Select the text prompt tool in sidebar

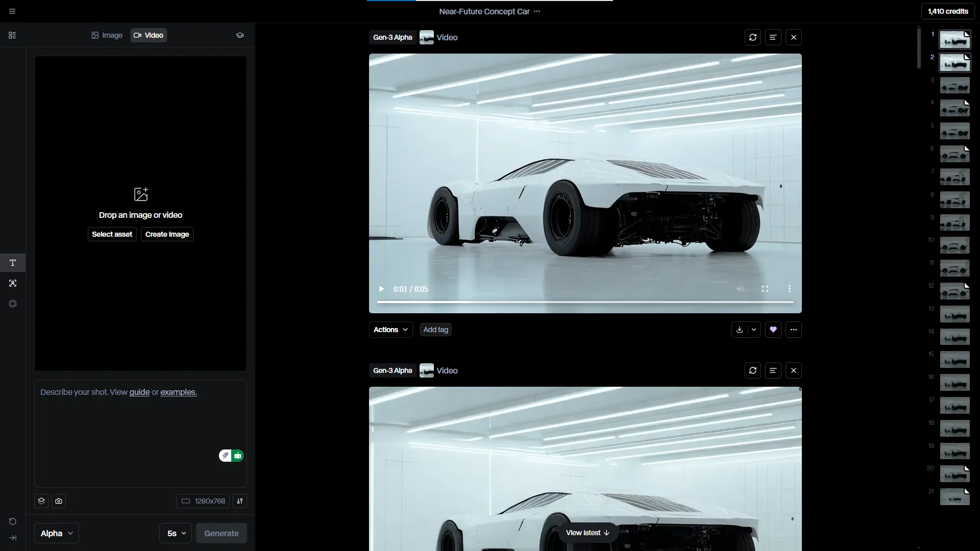[13, 263]
